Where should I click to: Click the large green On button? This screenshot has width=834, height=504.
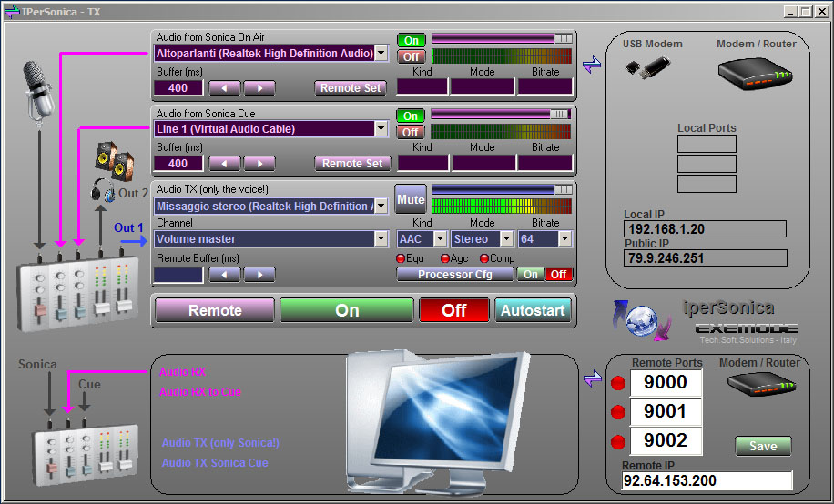click(x=347, y=310)
